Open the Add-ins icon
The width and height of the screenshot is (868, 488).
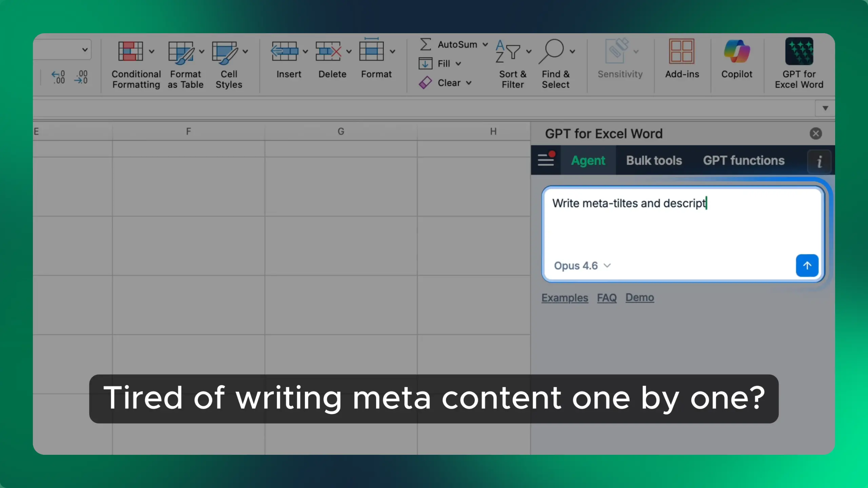682,52
